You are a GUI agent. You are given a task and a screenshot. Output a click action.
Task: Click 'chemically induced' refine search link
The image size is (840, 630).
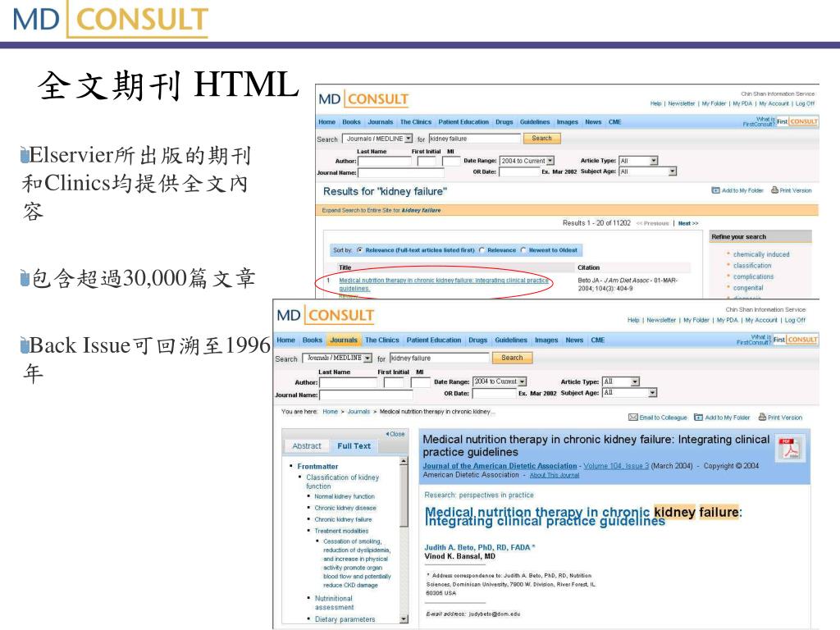coord(761,254)
